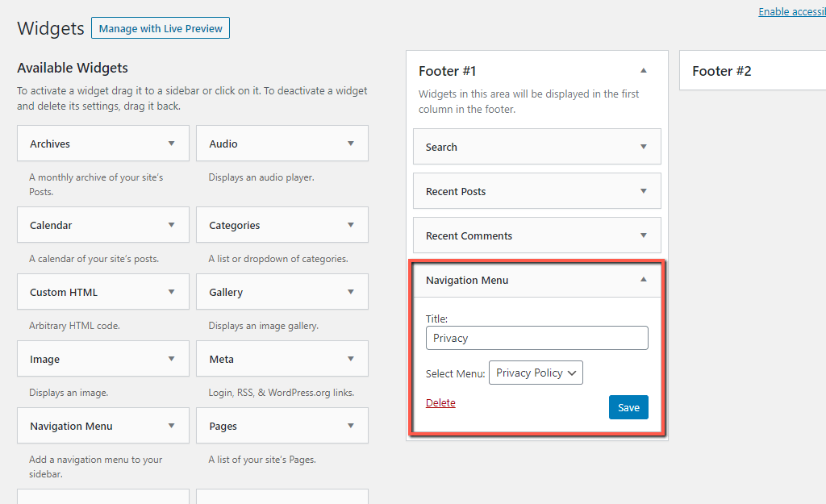Image resolution: width=826 pixels, height=504 pixels.
Task: Click the Available Widgets heading
Action: tap(73, 68)
